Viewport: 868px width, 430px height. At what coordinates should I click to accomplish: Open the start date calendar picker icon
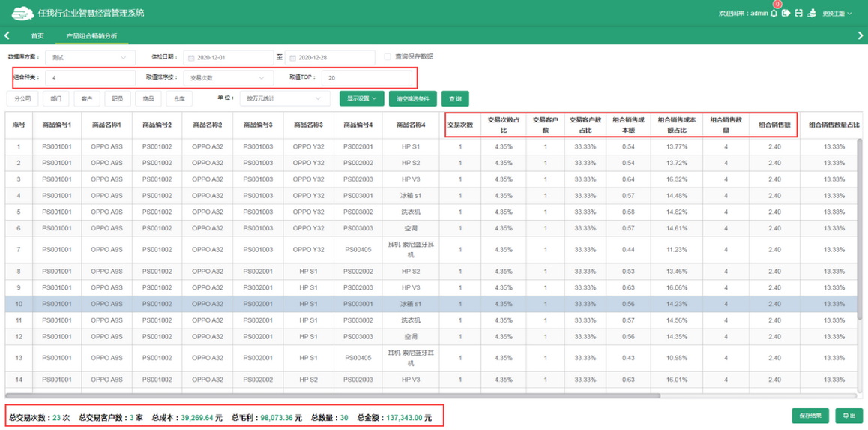[x=191, y=58]
